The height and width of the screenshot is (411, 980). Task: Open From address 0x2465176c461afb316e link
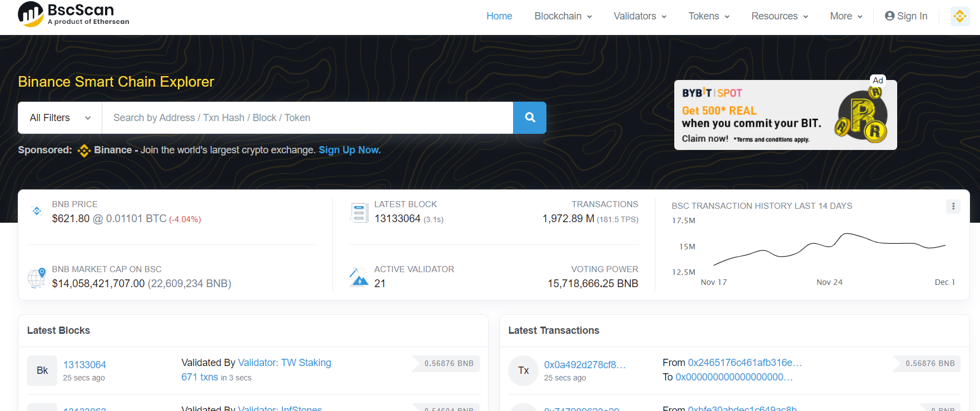[x=745, y=363]
